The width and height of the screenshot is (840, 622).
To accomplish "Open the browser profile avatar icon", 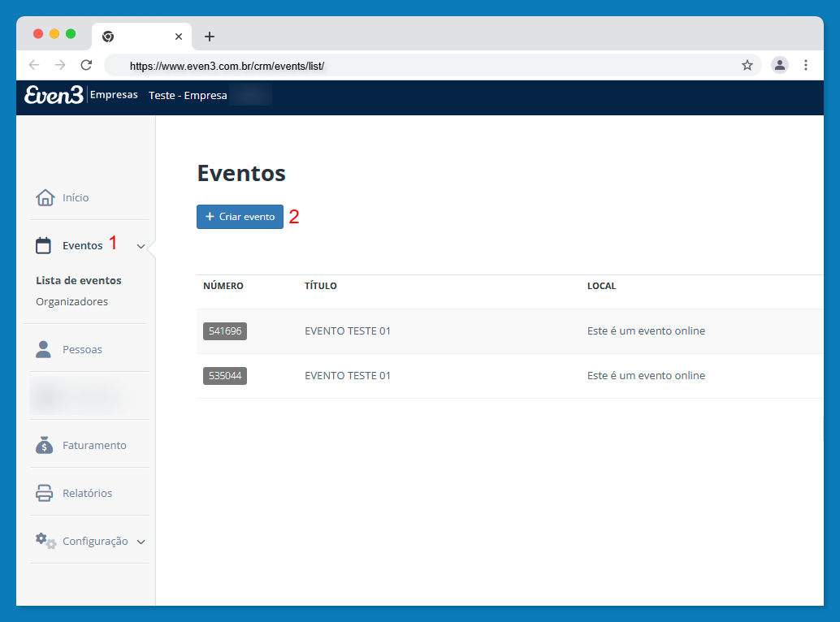I will [780, 65].
